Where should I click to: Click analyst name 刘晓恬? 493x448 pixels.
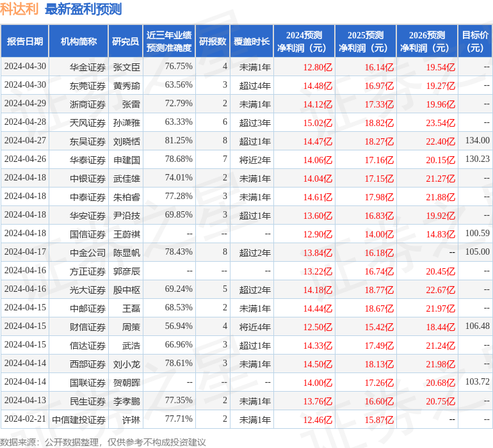126,141
